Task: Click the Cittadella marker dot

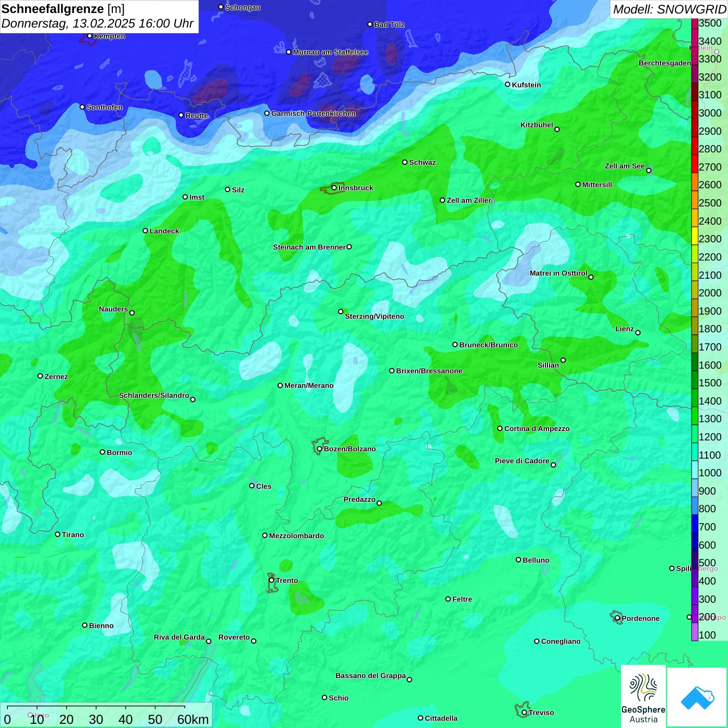Action: coord(421,718)
